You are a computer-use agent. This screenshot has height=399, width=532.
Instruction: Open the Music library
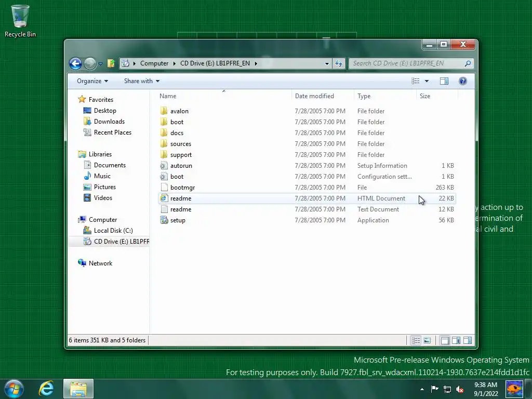click(102, 176)
